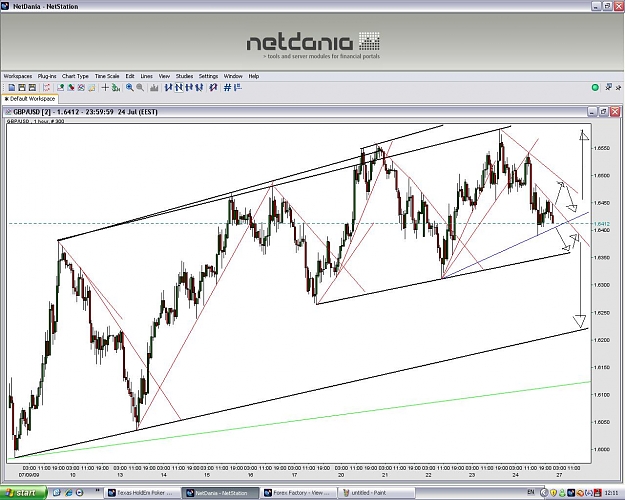This screenshot has height=500, width=625.
Task: Open the Help menu
Action: tap(254, 76)
